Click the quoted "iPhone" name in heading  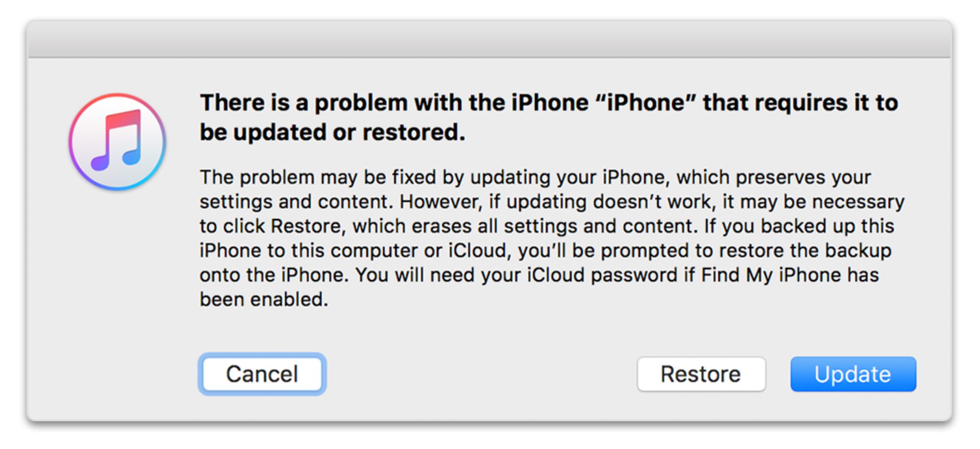point(650,103)
